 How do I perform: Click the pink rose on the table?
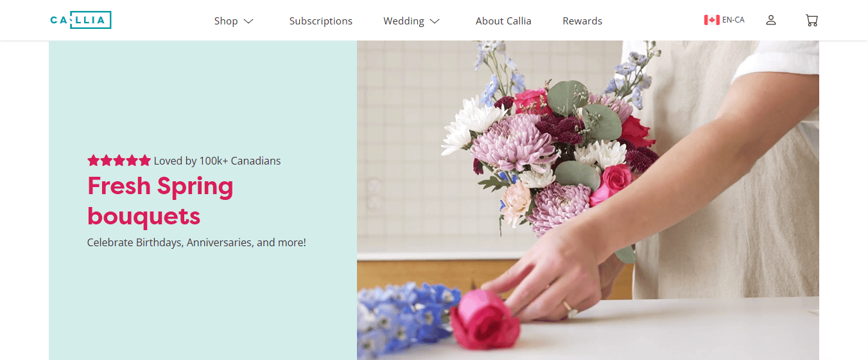tap(483, 319)
